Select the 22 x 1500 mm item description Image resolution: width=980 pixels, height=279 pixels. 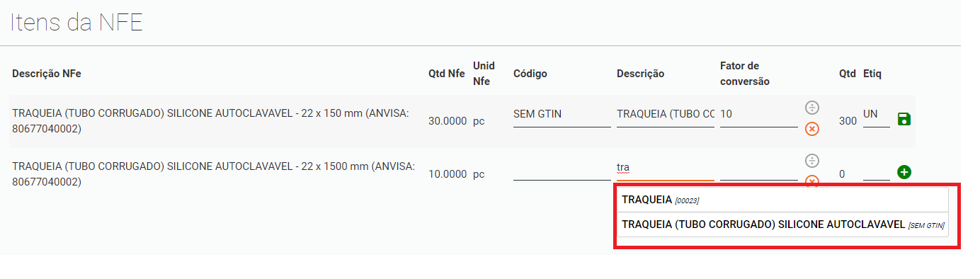[x=210, y=174]
